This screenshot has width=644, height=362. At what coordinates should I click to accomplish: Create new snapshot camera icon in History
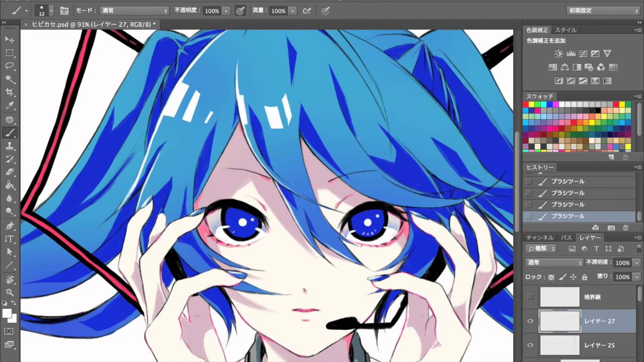(611, 228)
